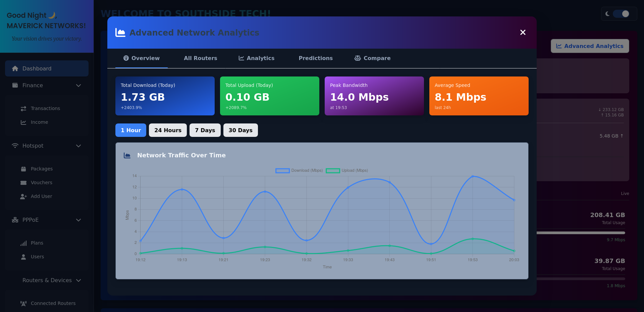
Task: Close the Advanced Network Analytics modal
Action: [x=523, y=32]
